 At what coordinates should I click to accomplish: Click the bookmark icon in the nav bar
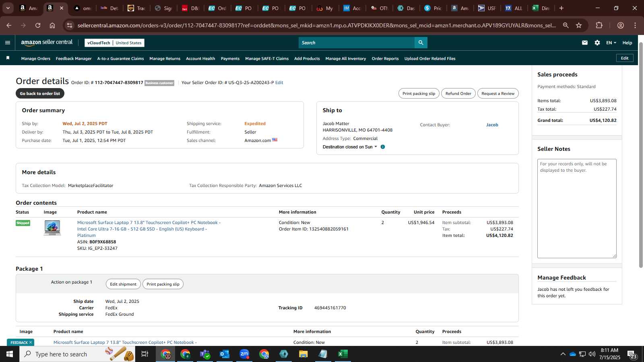coord(8,58)
